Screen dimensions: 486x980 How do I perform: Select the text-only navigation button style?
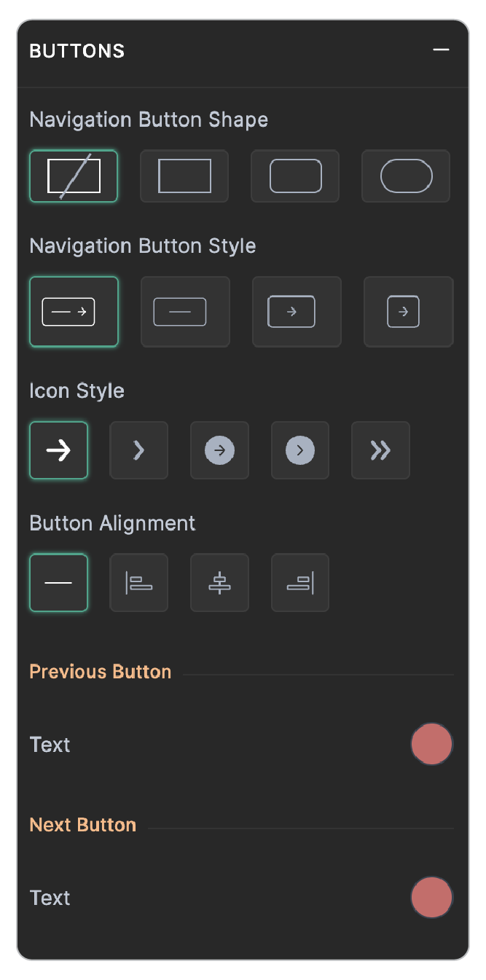pyautogui.click(x=185, y=311)
